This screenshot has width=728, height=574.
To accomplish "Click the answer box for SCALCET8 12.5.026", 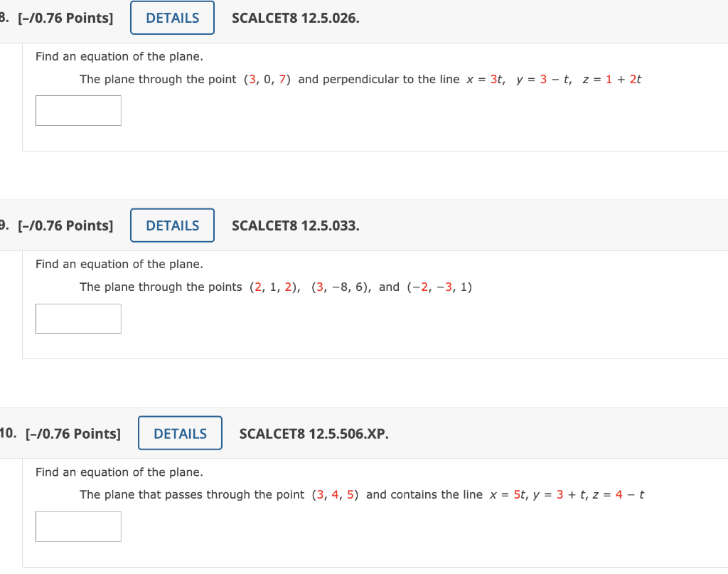I will (x=78, y=110).
